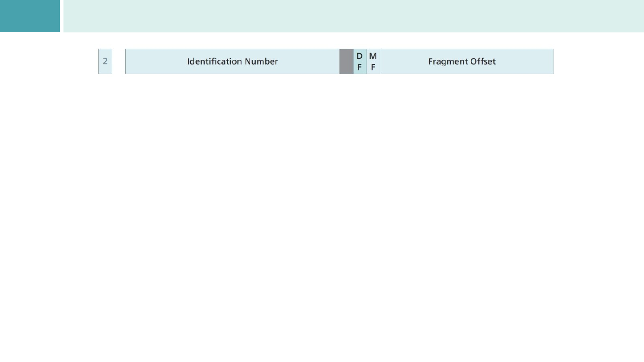The height and width of the screenshot is (362, 644).
Task: Click the white gap between teal square and banner
Action: [x=62, y=16]
